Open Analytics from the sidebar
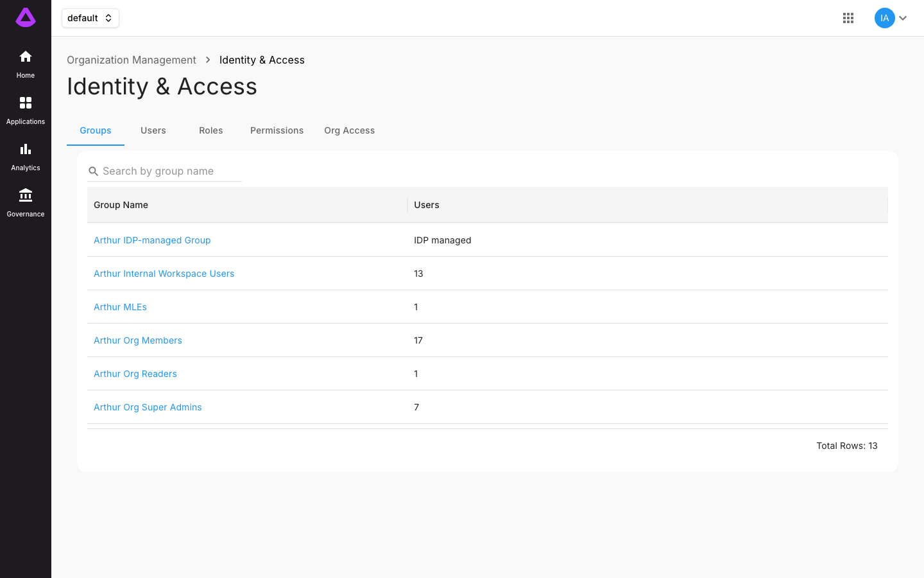Viewport: 924px width, 578px height. [26, 157]
